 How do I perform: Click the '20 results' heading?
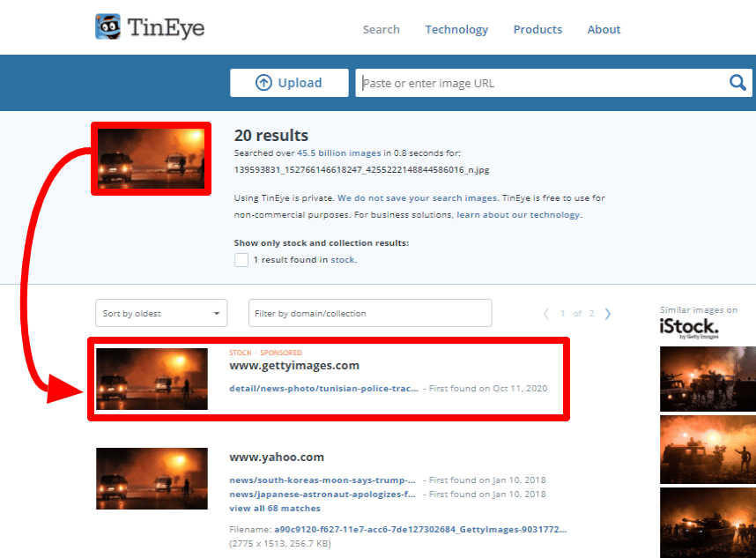(271, 136)
